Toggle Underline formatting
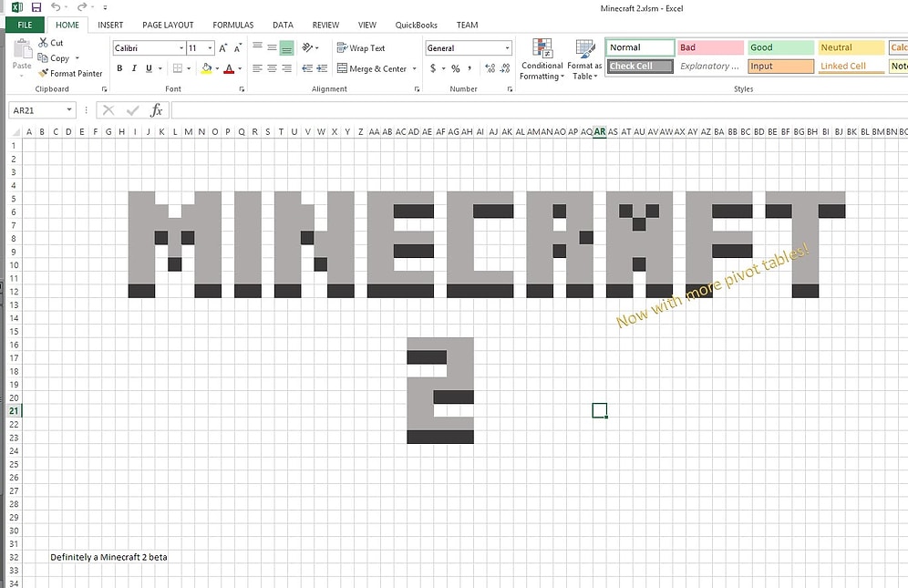The width and height of the screenshot is (908, 588). 149,68
